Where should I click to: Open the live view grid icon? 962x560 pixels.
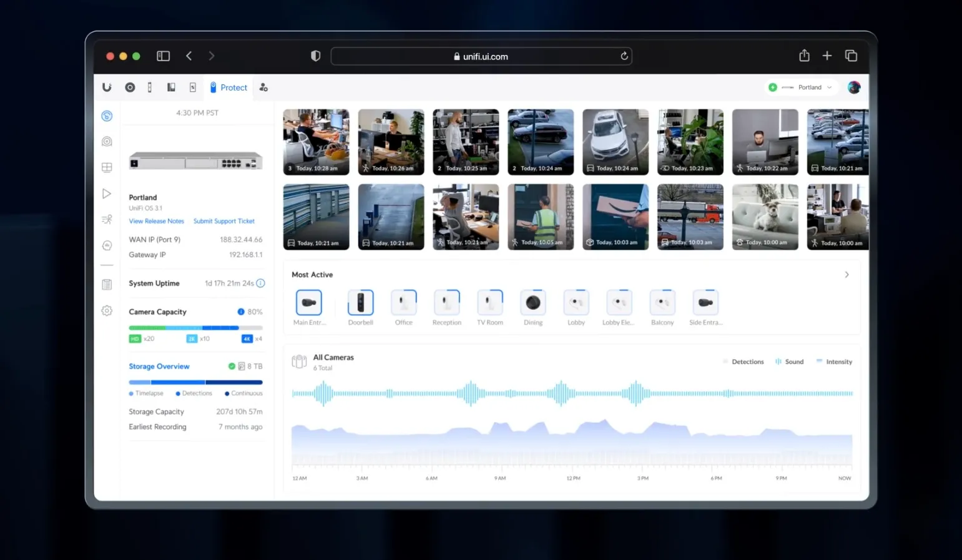click(x=107, y=167)
